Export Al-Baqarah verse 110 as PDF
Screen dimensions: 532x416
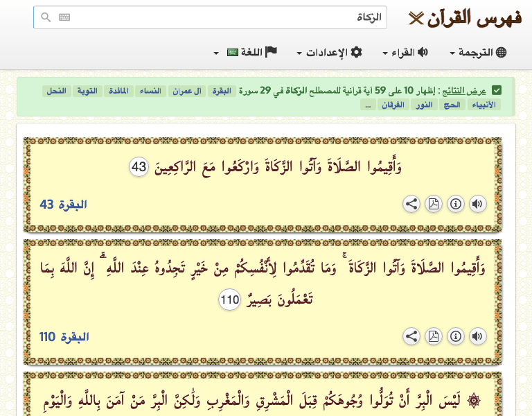434,336
